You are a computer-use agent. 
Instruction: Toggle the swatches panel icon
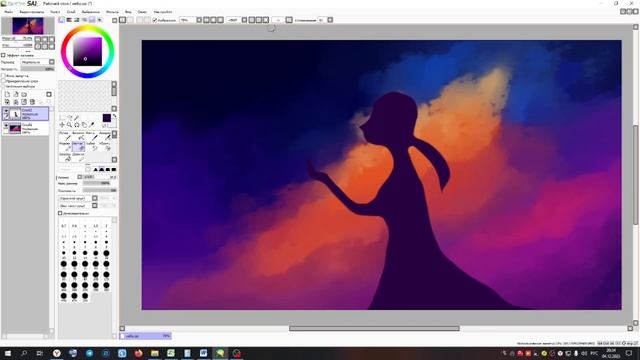[92, 20]
